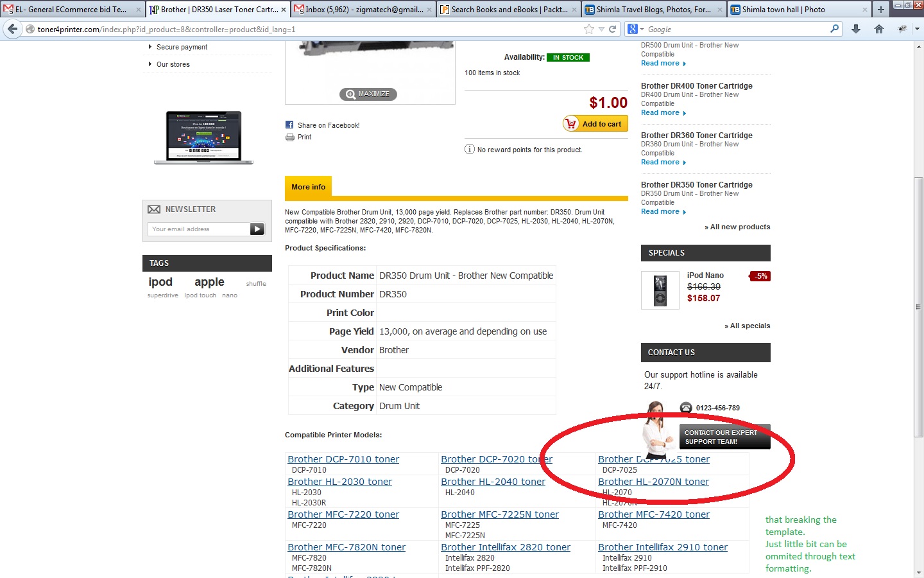This screenshot has width=924, height=578.
Task: Click the shuffle tag
Action: [x=256, y=283]
